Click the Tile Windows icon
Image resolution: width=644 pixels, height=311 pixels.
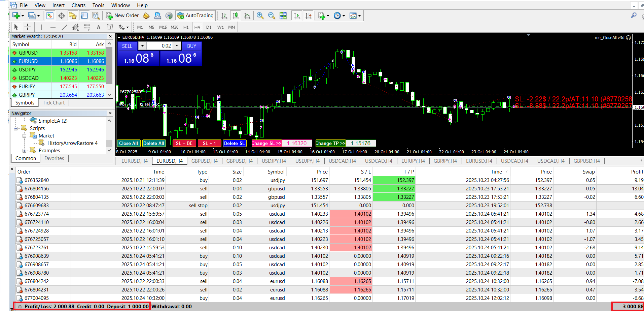[x=283, y=15]
